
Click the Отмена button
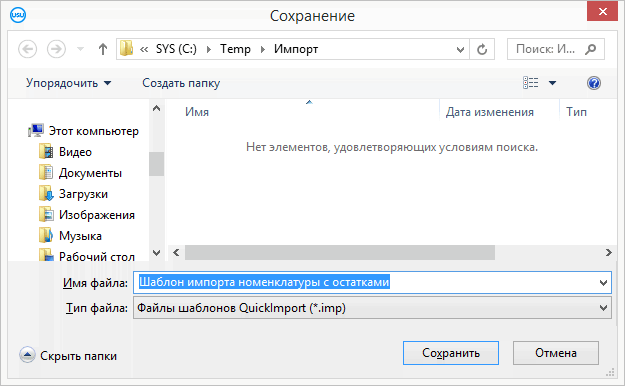tap(556, 353)
